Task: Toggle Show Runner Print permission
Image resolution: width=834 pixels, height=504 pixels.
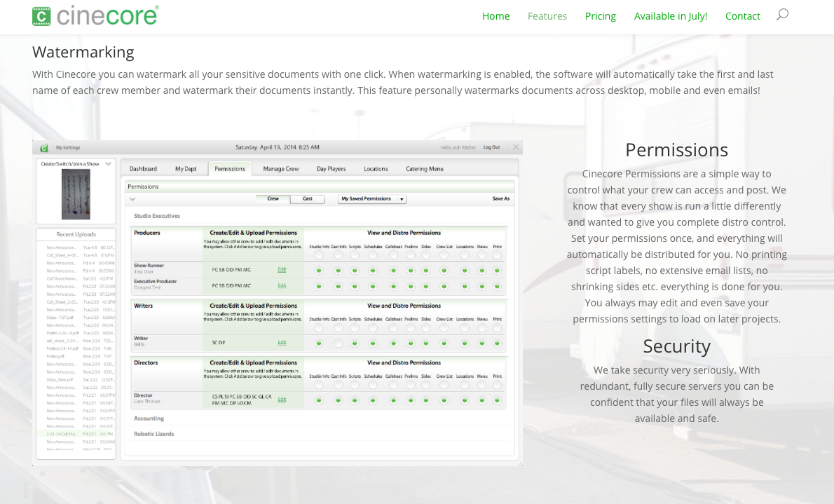Action: coord(497,271)
